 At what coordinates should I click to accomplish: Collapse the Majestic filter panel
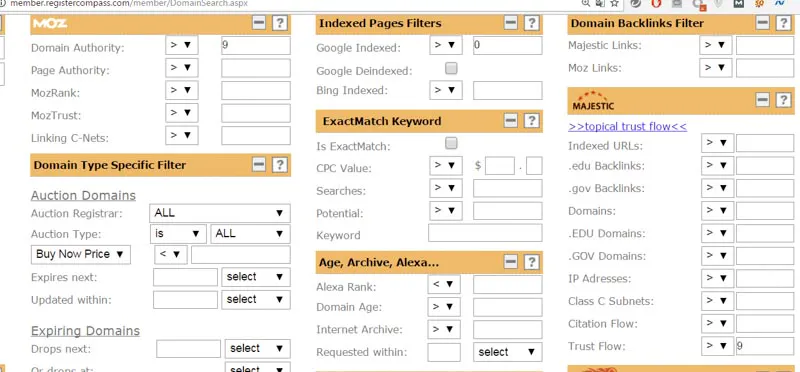pos(763,100)
